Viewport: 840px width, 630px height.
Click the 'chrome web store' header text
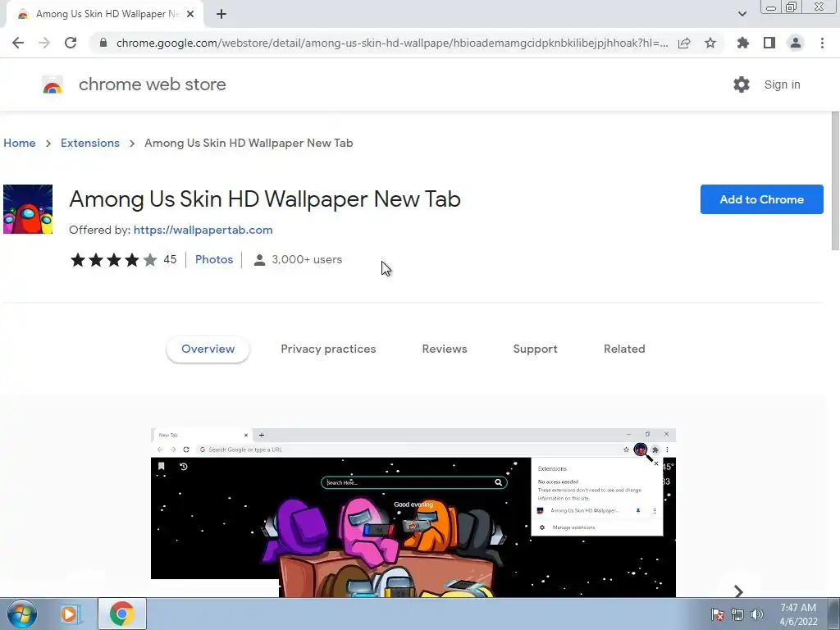[152, 84]
